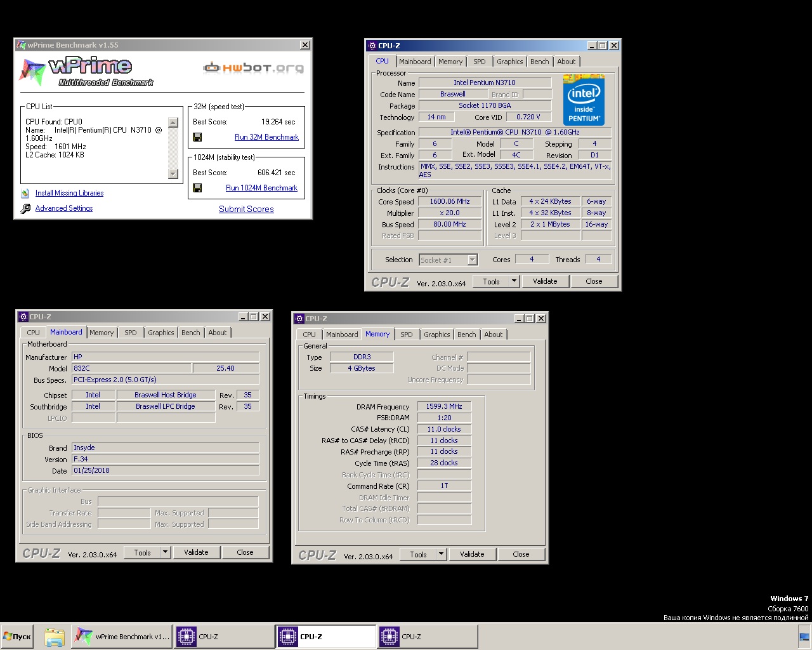Click the BIOS Version value F.34

165,459
